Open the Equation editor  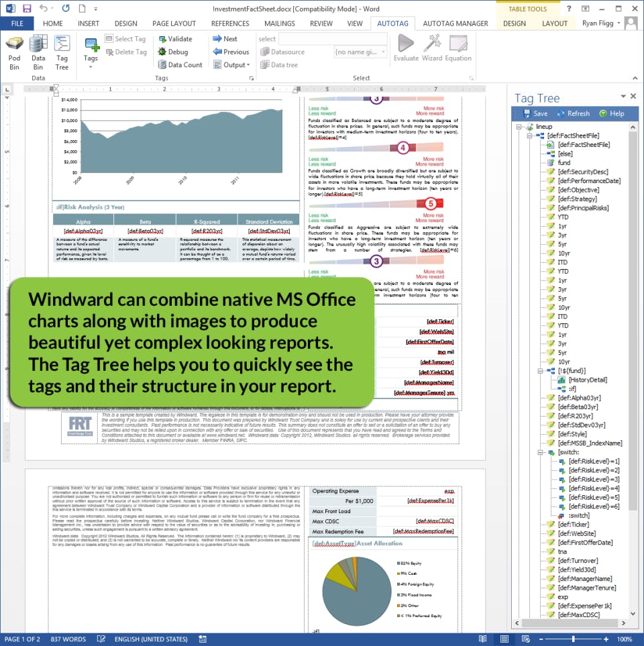coord(458,48)
